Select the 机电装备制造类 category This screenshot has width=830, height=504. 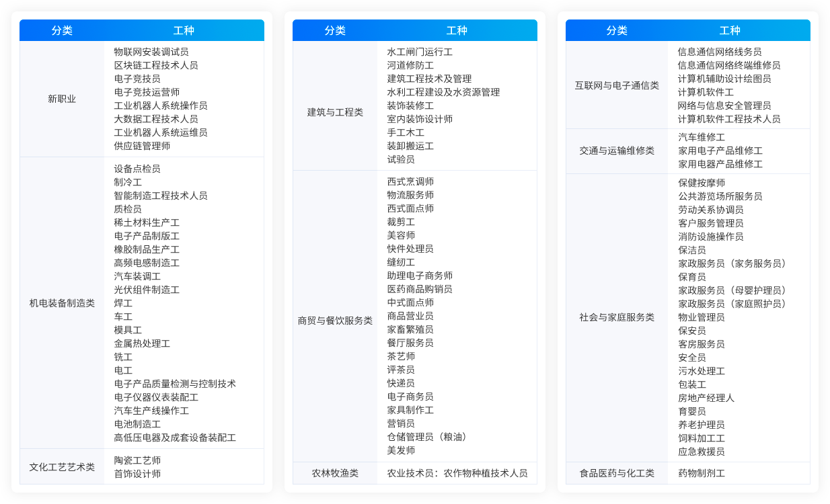tap(62, 303)
